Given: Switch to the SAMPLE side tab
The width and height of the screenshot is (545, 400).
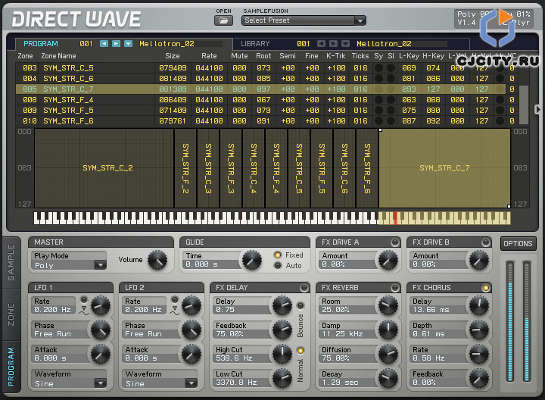Looking at the screenshot, I should pos(11,261).
